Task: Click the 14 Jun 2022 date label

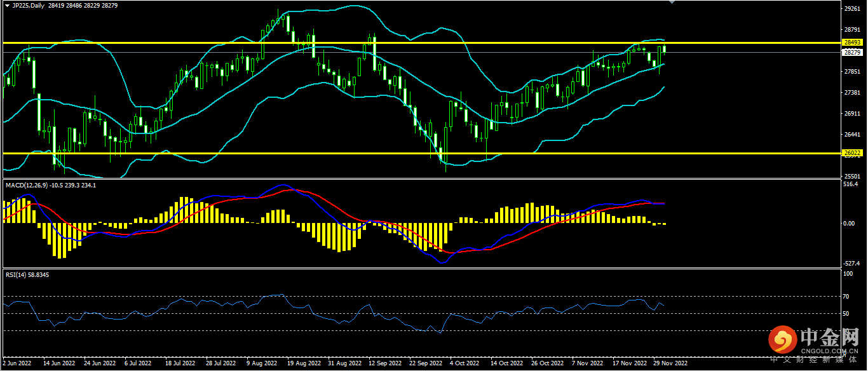Action: (59, 364)
